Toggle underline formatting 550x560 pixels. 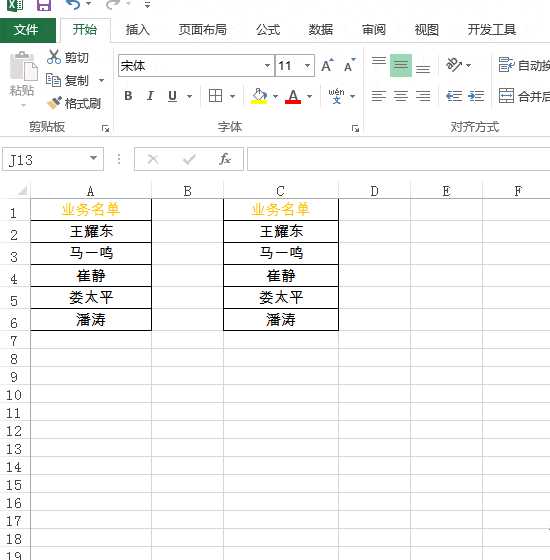[x=172, y=96]
